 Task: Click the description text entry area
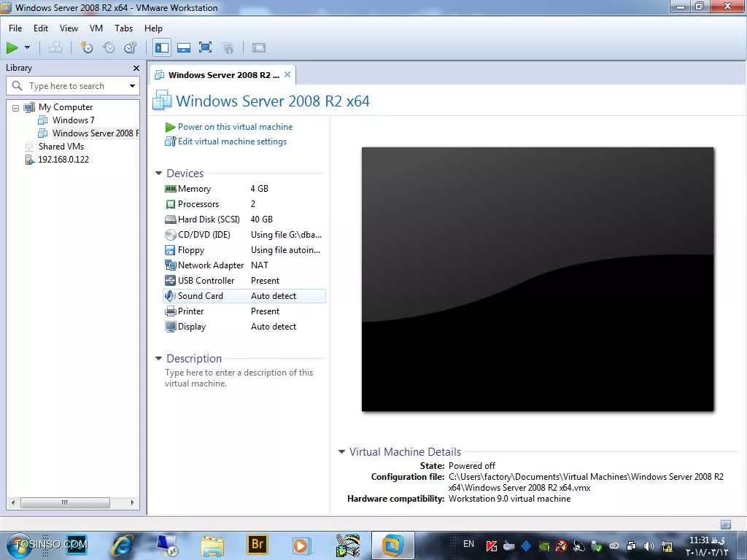pos(239,378)
